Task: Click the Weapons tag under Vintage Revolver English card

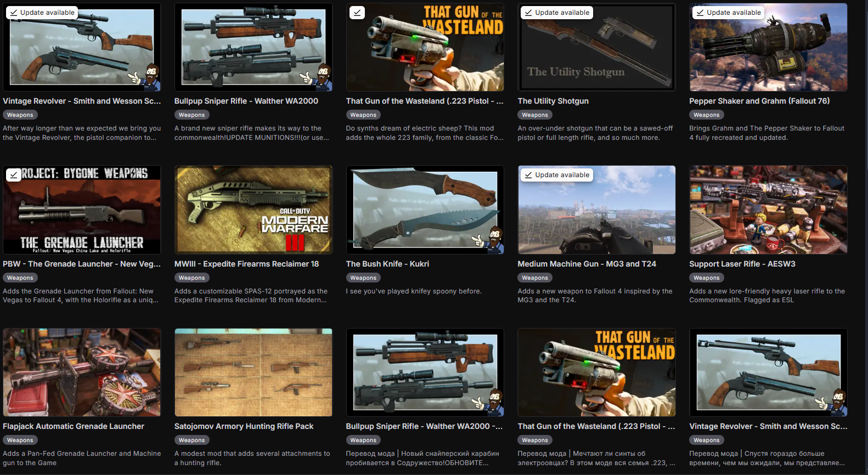Action: [20, 115]
